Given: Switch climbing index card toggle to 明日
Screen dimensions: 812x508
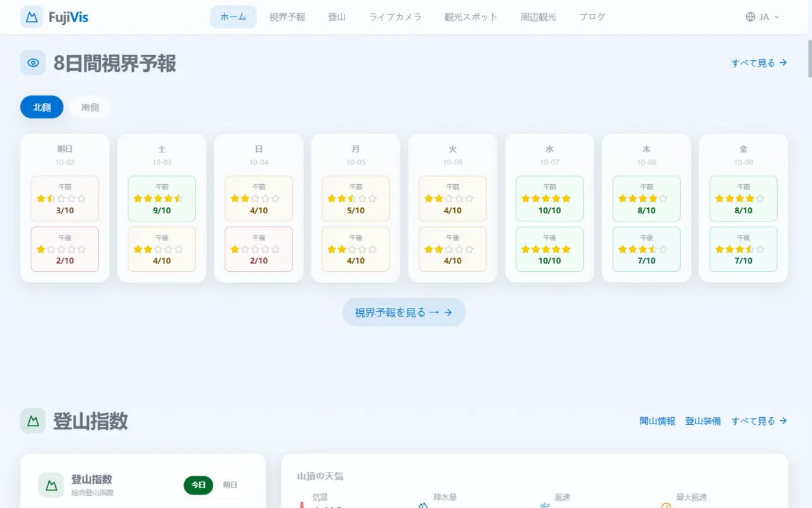Looking at the screenshot, I should click(230, 485).
